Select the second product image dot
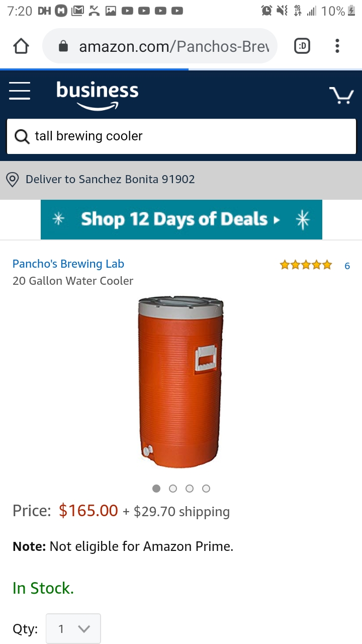Image resolution: width=362 pixels, height=644 pixels. click(173, 488)
